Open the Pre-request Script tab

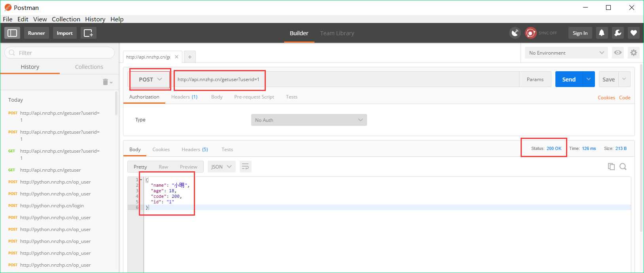tap(254, 97)
